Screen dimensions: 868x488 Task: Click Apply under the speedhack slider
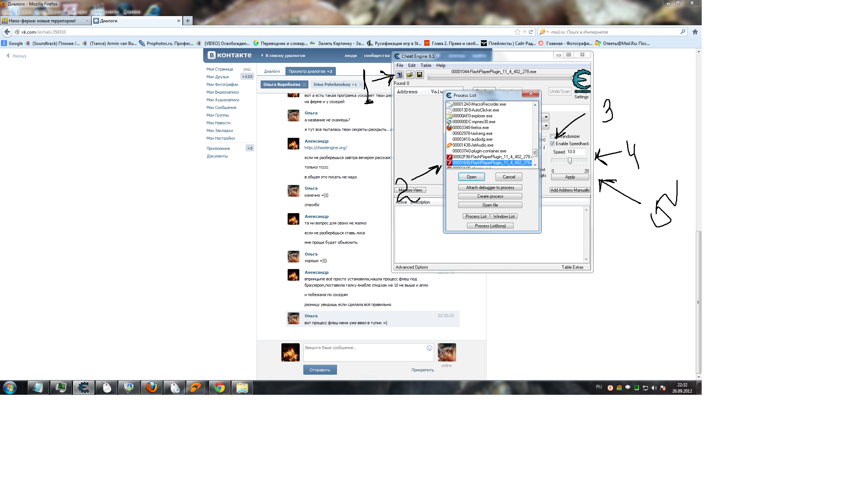point(570,177)
